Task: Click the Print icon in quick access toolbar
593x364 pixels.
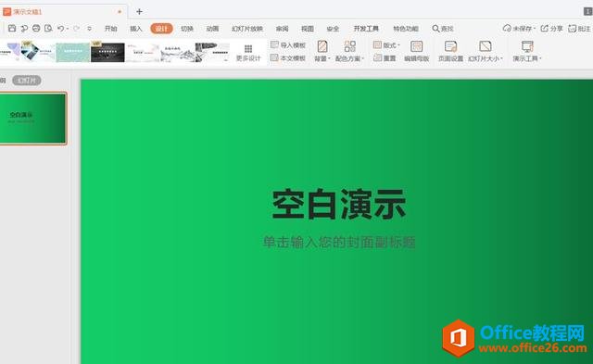Action: point(36,29)
